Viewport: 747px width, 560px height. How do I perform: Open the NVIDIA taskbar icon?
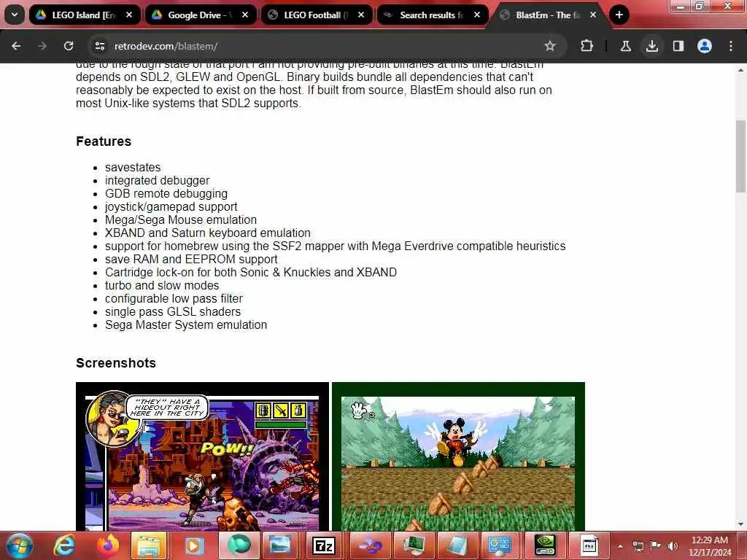(x=545, y=545)
